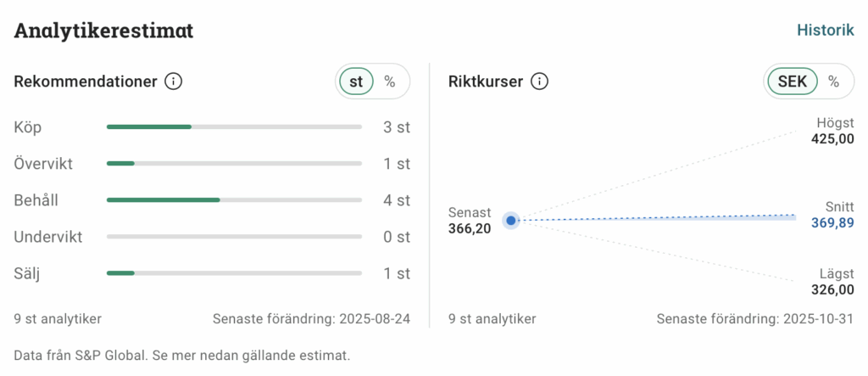Click the Lägst target price 326,00

coord(832,290)
